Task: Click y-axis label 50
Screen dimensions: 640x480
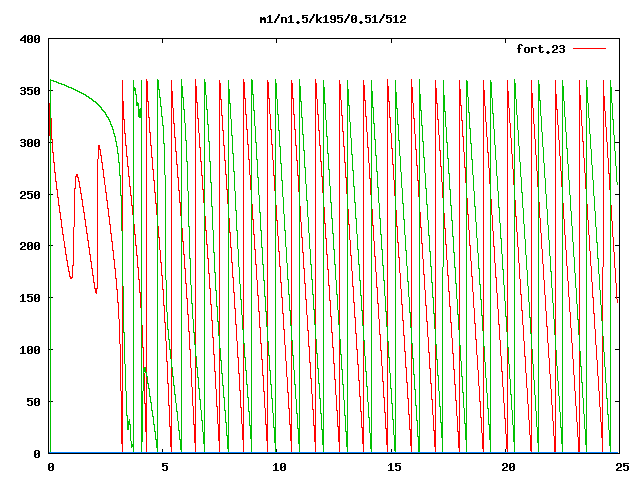Action: [x=34, y=402]
